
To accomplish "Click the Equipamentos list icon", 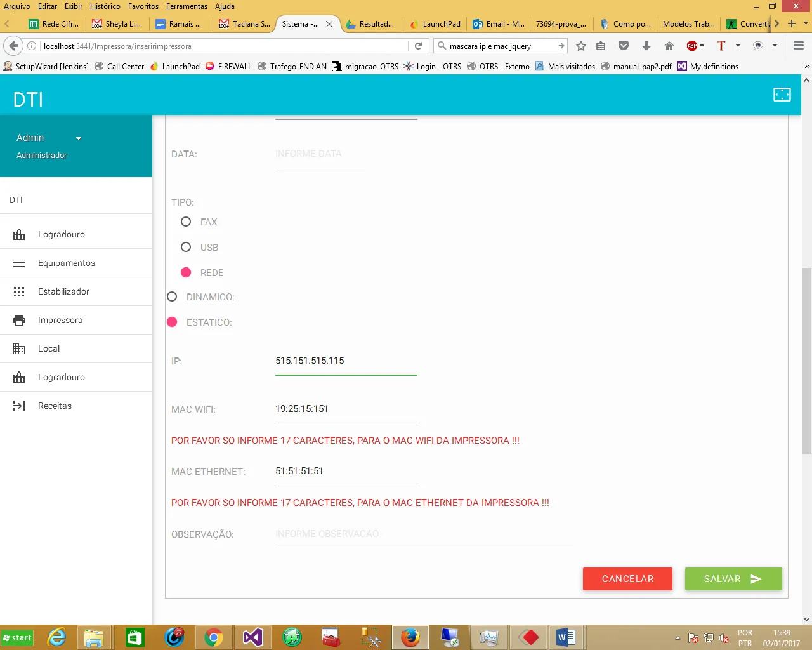I will [19, 263].
